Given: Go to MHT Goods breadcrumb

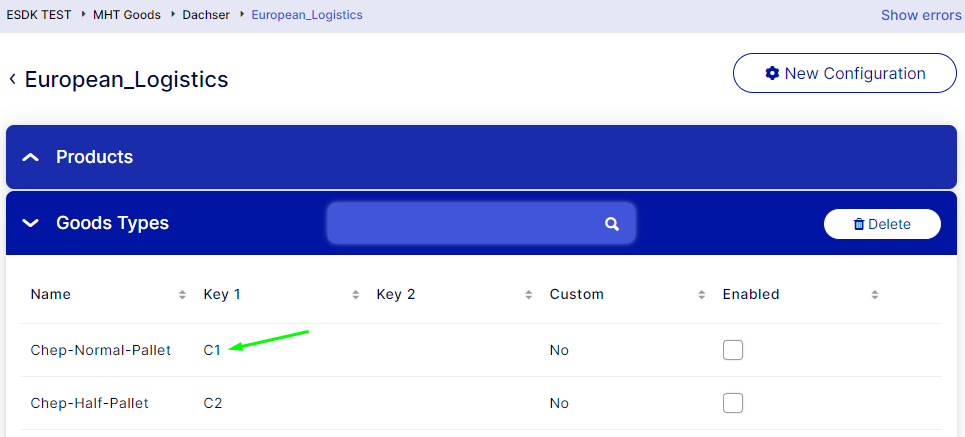Looking at the screenshot, I should coord(127,15).
